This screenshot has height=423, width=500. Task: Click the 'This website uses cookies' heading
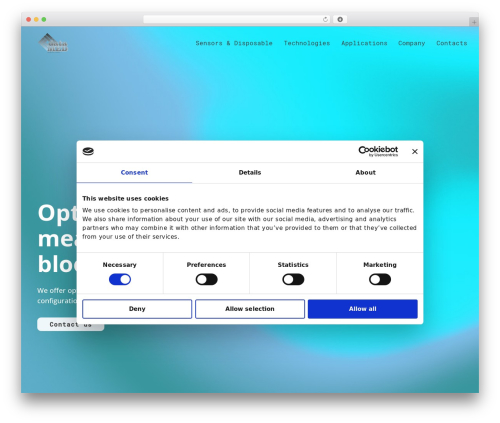point(125,198)
